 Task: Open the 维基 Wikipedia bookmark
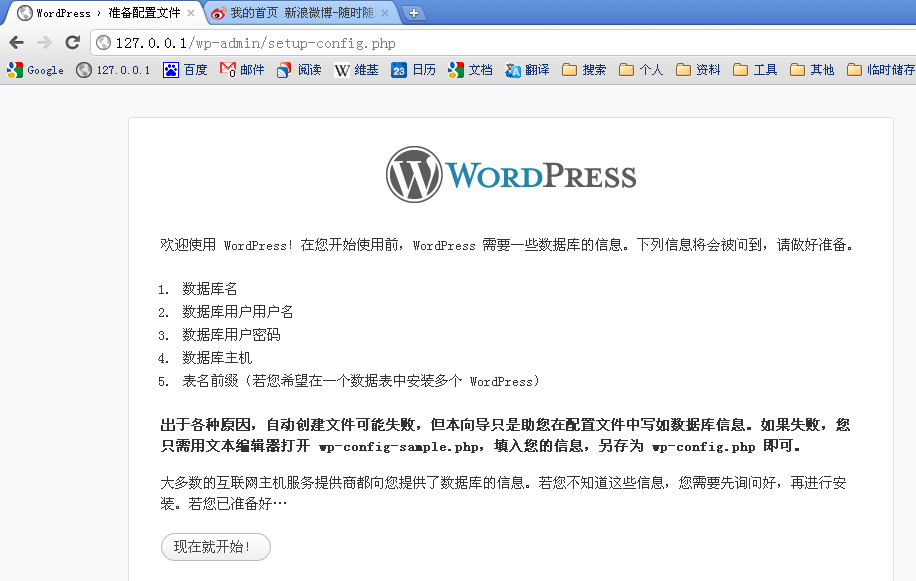point(356,70)
